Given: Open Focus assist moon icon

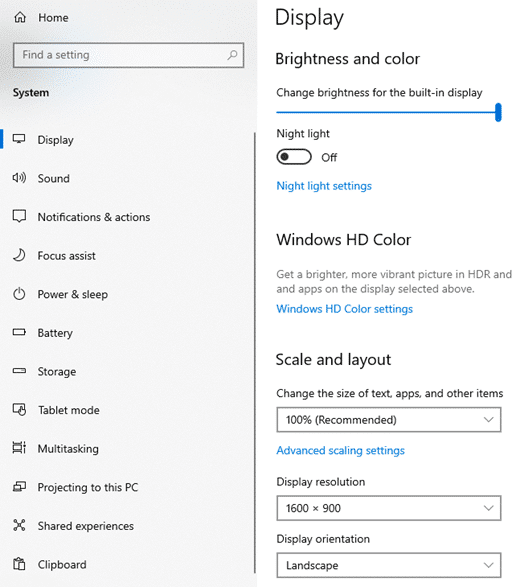Looking at the screenshot, I should click(19, 255).
